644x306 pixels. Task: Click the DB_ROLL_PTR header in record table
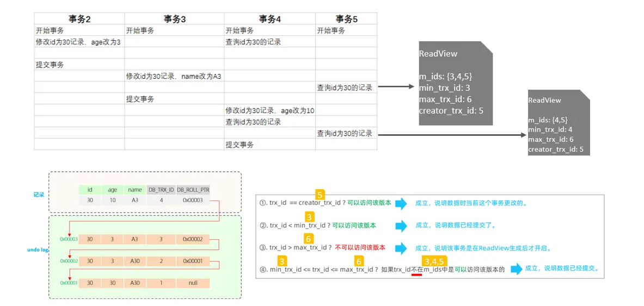pos(193,190)
